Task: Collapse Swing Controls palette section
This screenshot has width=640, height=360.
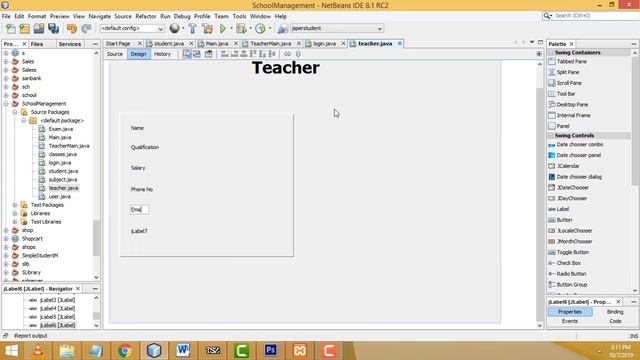Action: tap(551, 136)
